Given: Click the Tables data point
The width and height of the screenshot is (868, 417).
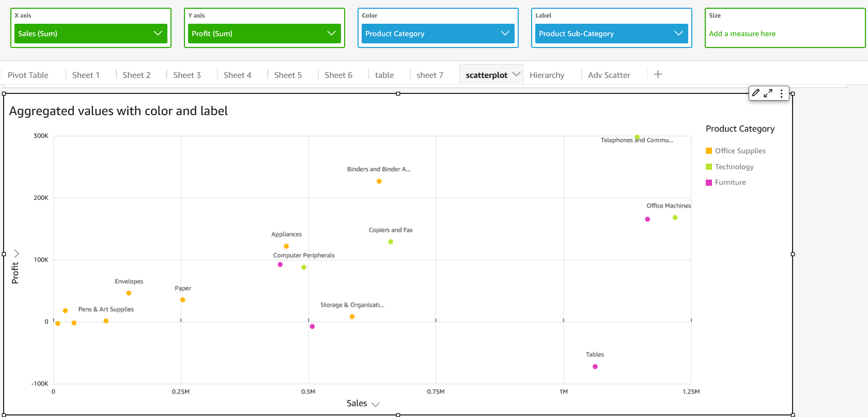Looking at the screenshot, I should coord(595,366).
